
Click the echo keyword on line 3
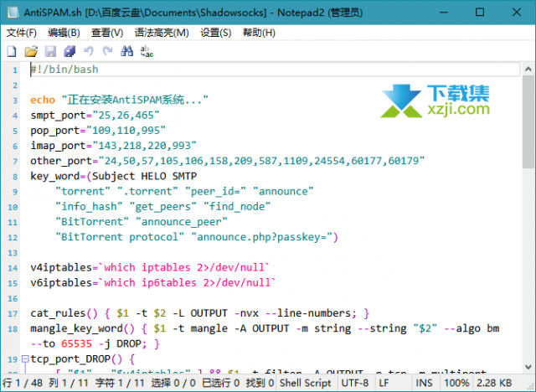43,100
